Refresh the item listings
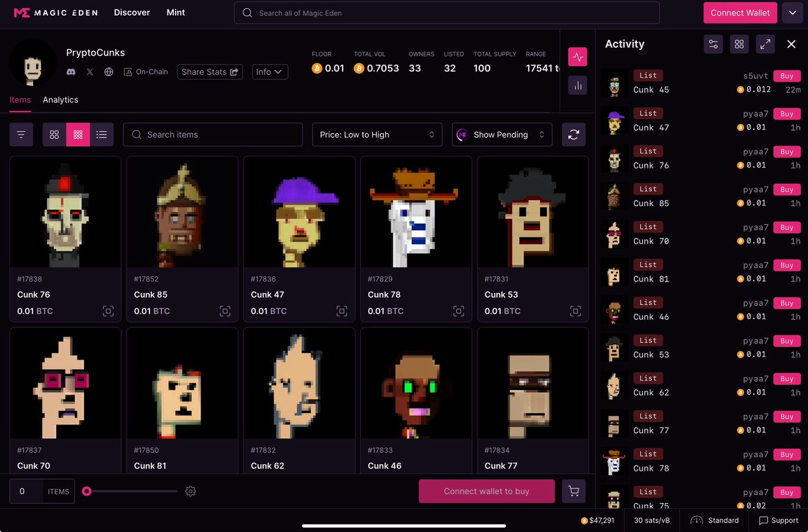808x532 pixels. [574, 135]
